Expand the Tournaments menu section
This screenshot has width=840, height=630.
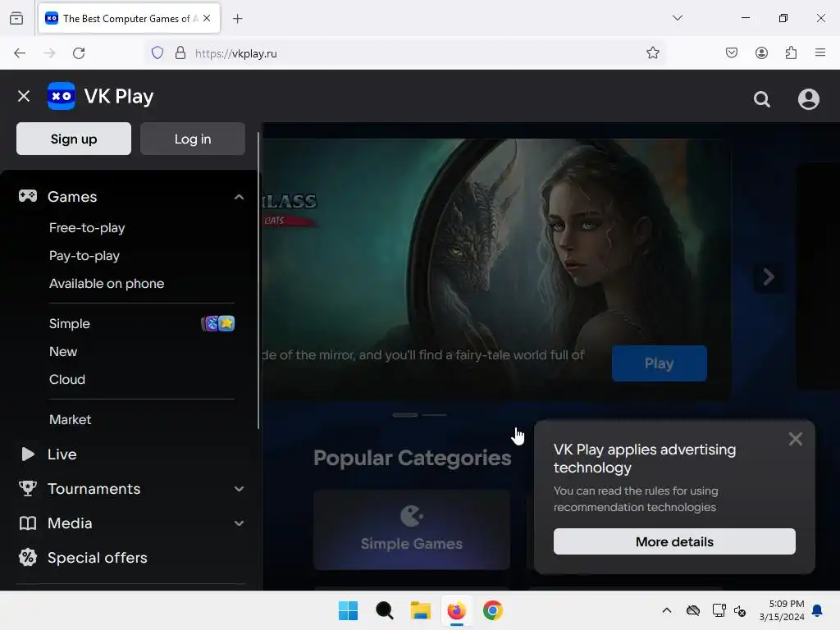[x=239, y=489]
